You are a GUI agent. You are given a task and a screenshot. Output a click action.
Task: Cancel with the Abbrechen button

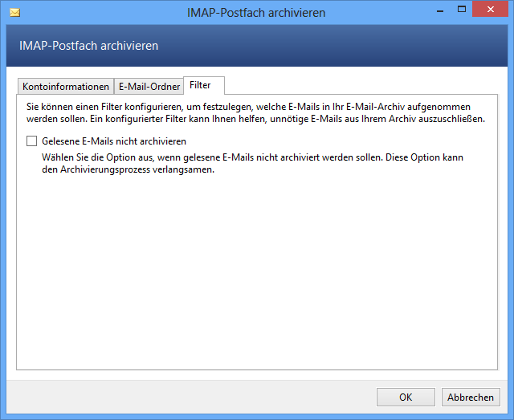click(471, 397)
